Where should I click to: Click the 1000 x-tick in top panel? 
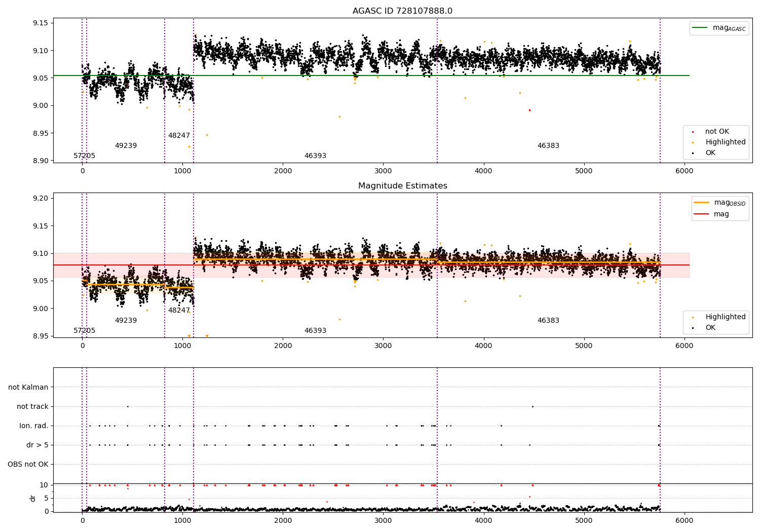182,171
